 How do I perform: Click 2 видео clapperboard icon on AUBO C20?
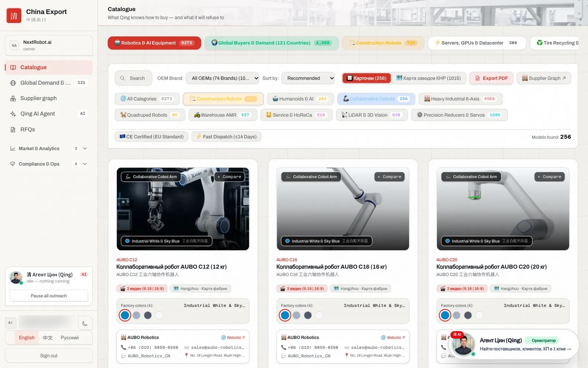click(x=443, y=289)
